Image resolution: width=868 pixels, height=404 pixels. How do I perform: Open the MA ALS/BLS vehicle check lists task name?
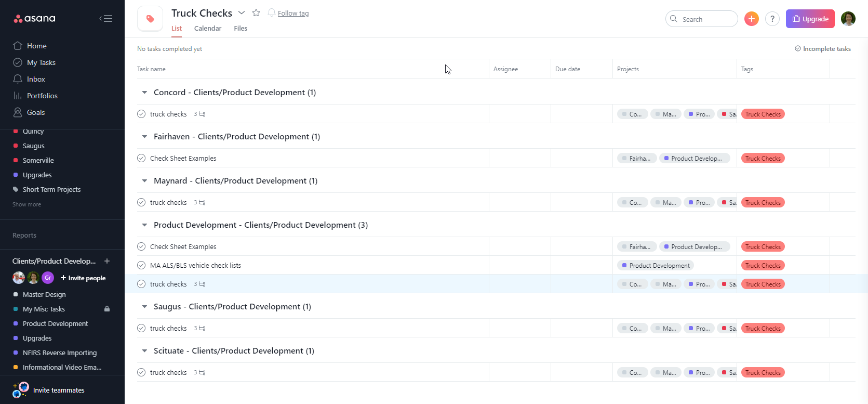point(195,265)
